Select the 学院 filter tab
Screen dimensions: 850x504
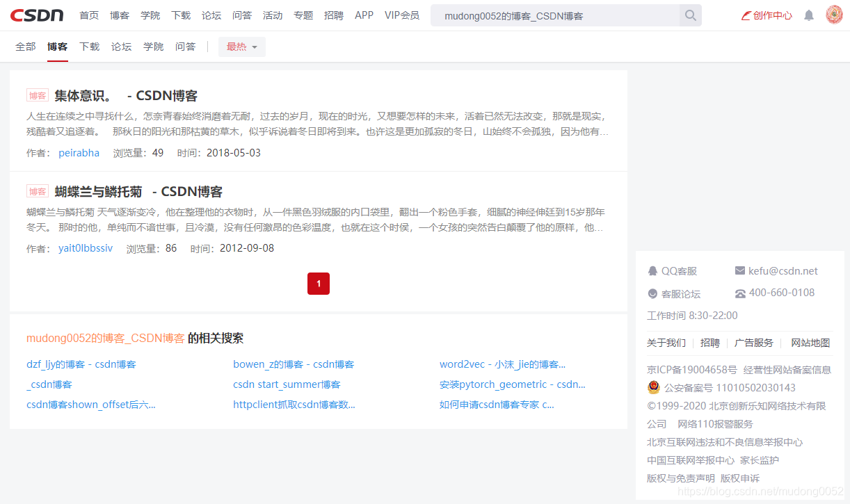(x=154, y=47)
